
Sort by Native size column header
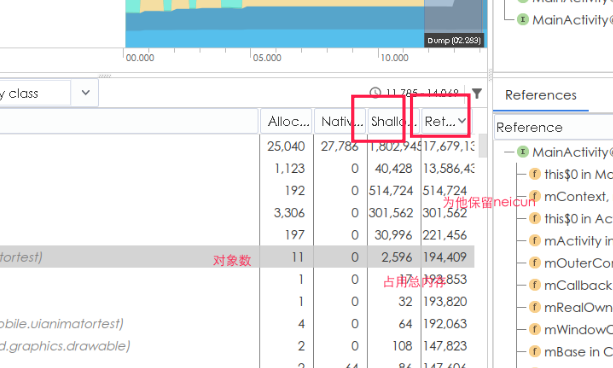tap(340, 121)
